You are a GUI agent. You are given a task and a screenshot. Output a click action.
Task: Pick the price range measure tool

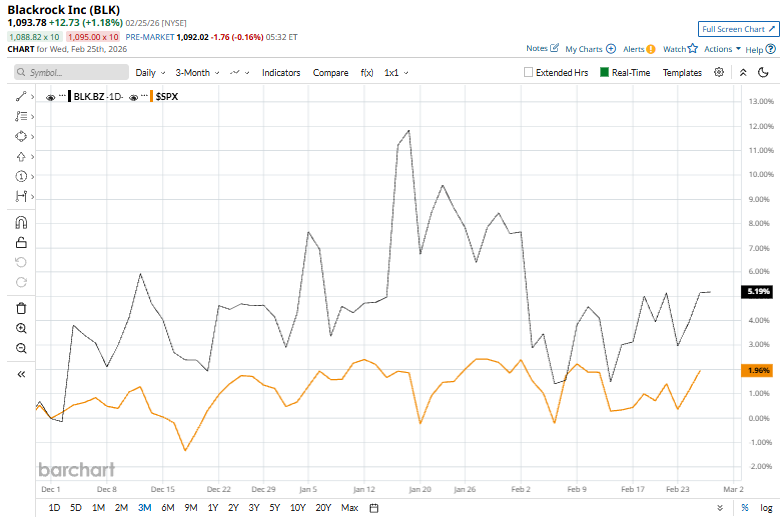point(21,196)
